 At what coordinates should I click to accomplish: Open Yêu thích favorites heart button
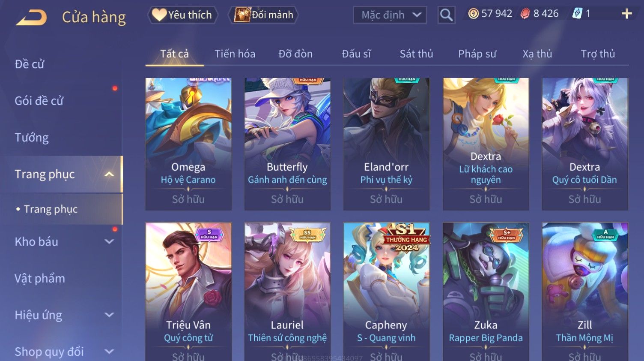(183, 15)
